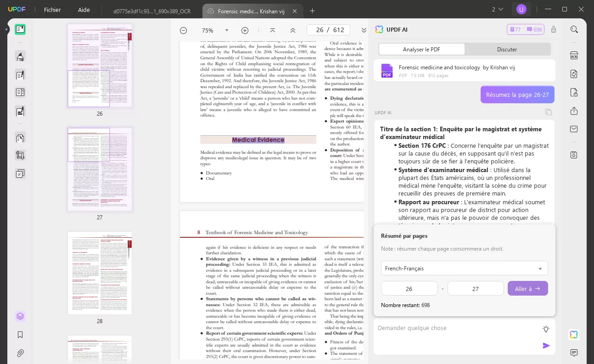Select page 28 thumbnail
Image resolution: width=594 pixels, height=364 pixels.
100,273
